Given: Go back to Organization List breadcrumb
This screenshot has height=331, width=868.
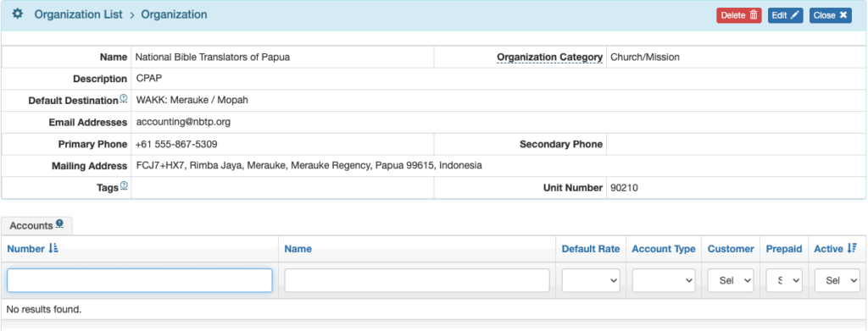Looking at the screenshot, I should [79, 14].
